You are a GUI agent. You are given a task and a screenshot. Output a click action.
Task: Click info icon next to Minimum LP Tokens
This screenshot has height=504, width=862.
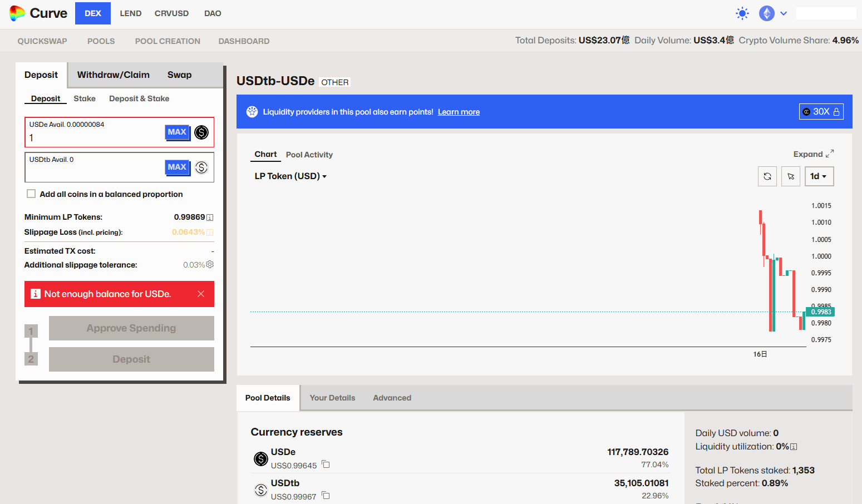[210, 218]
